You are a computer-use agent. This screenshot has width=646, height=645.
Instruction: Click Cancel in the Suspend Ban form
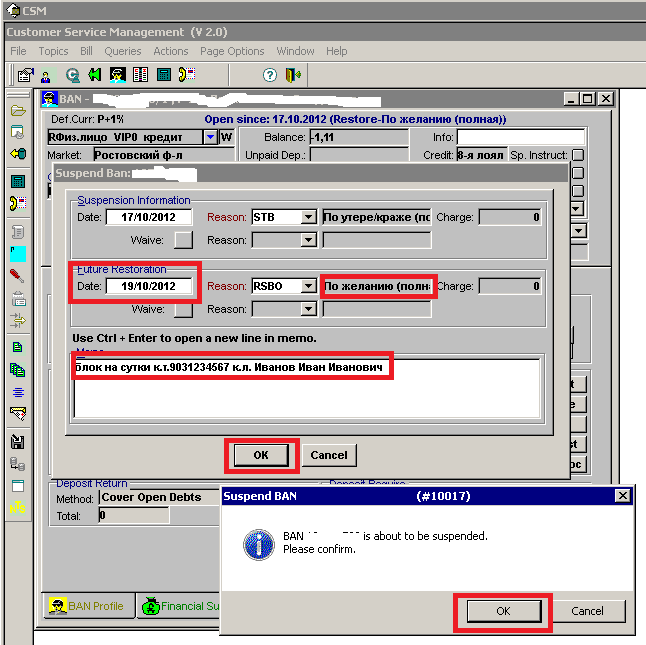pyautogui.click(x=329, y=455)
